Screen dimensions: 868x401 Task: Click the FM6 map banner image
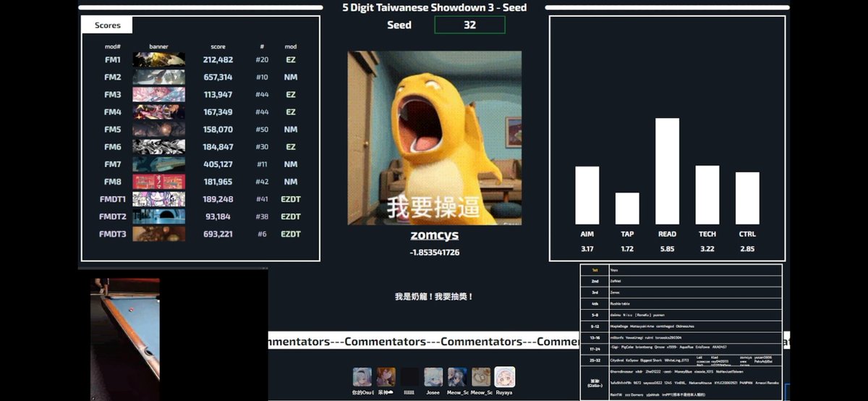[x=158, y=147]
